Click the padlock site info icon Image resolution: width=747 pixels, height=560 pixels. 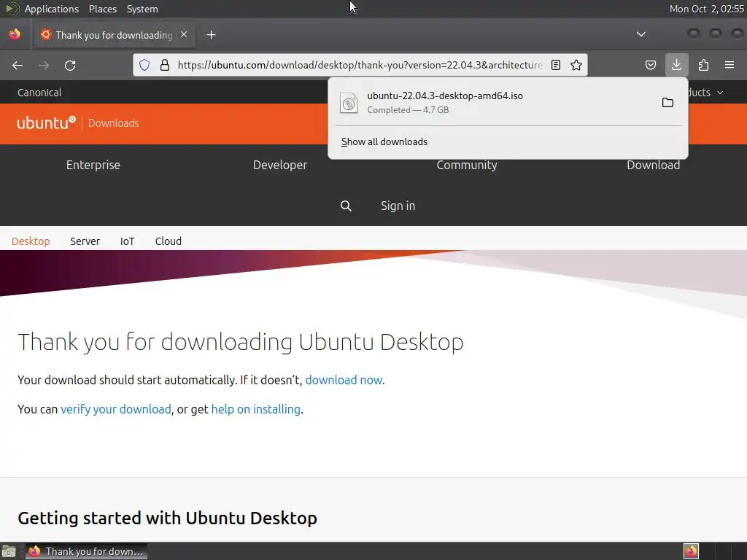[x=165, y=65]
